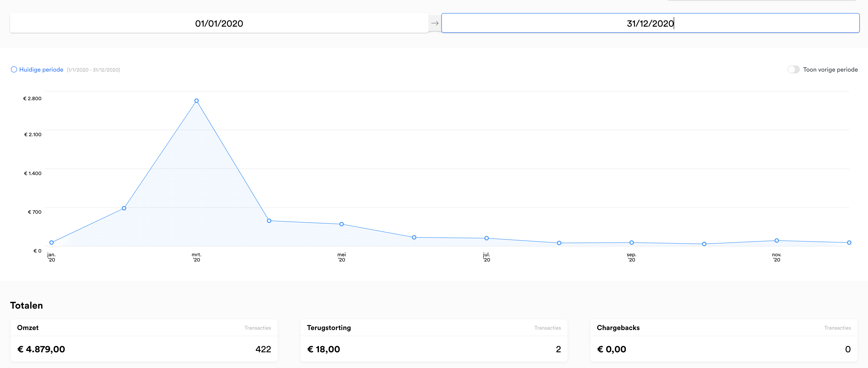The height and width of the screenshot is (368, 868).
Task: Select the sep. '20 data point
Action: click(x=631, y=243)
